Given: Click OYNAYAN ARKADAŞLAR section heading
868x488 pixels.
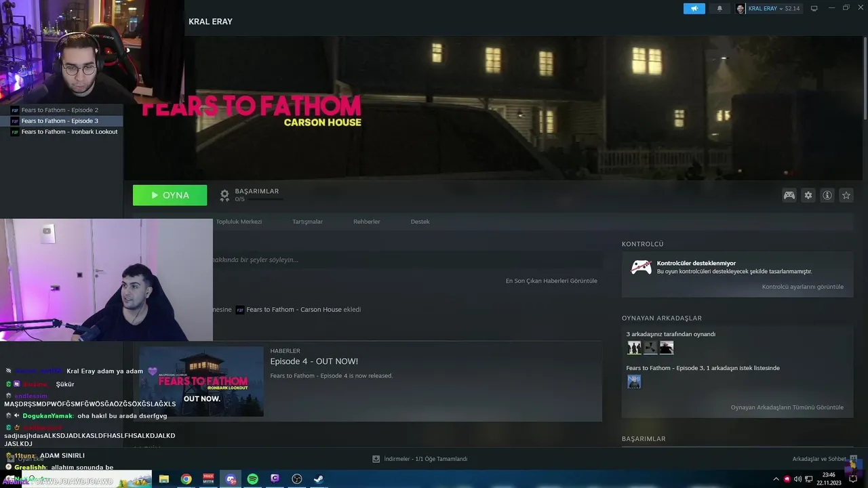Looking at the screenshot, I should (x=662, y=318).
